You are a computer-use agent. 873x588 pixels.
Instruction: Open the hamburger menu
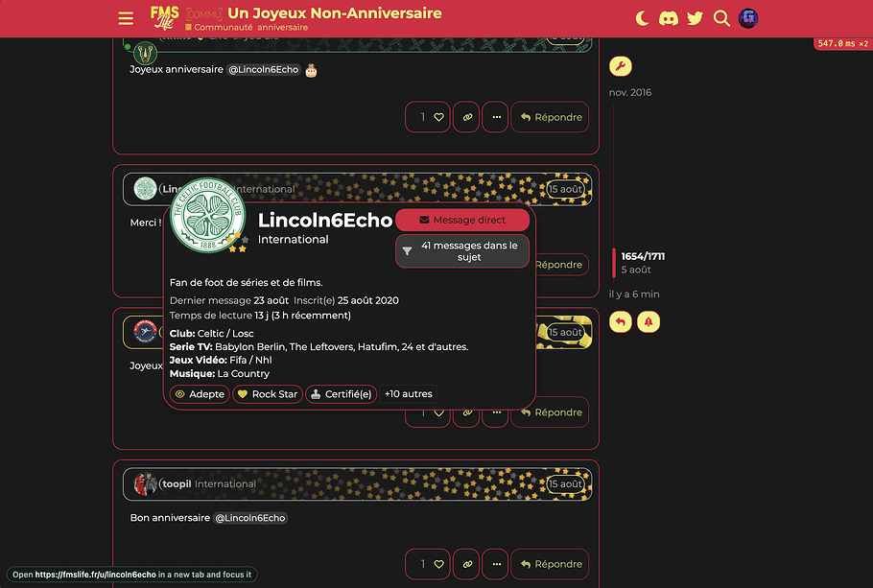126,18
